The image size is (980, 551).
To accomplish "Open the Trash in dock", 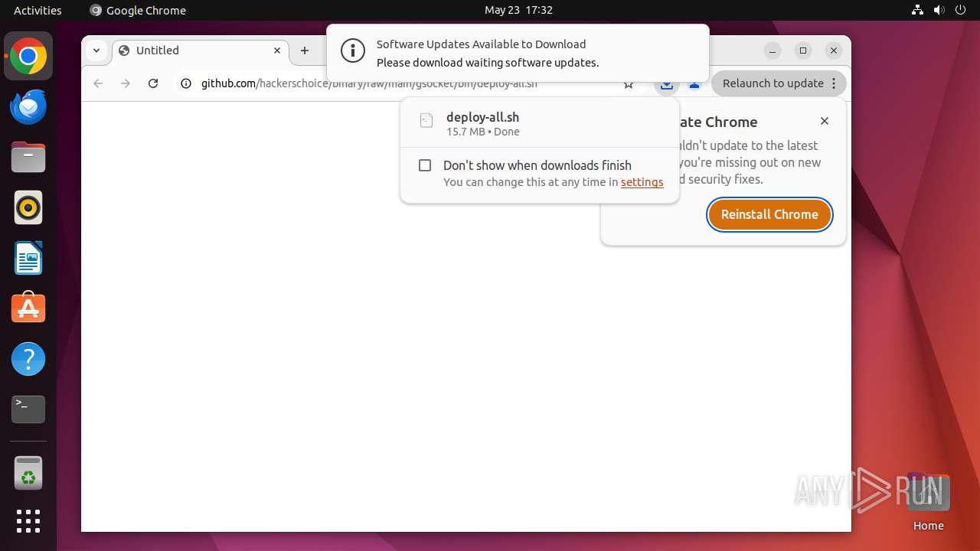I will [x=28, y=473].
